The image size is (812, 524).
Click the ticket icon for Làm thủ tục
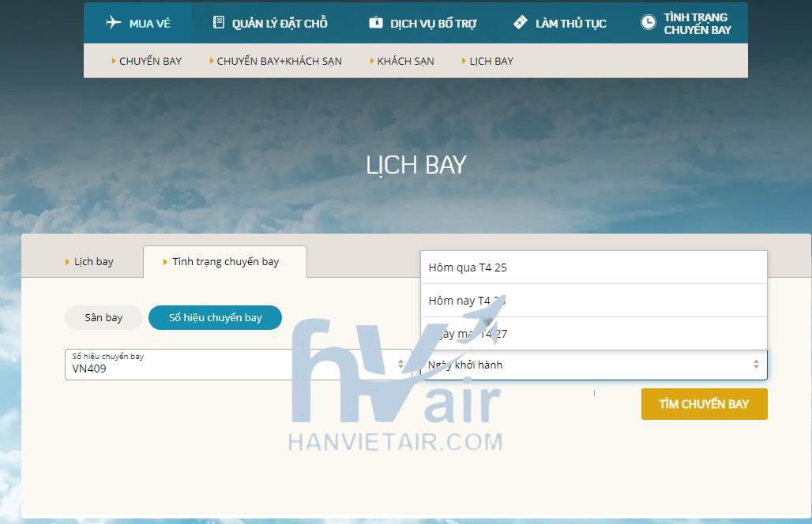(520, 23)
